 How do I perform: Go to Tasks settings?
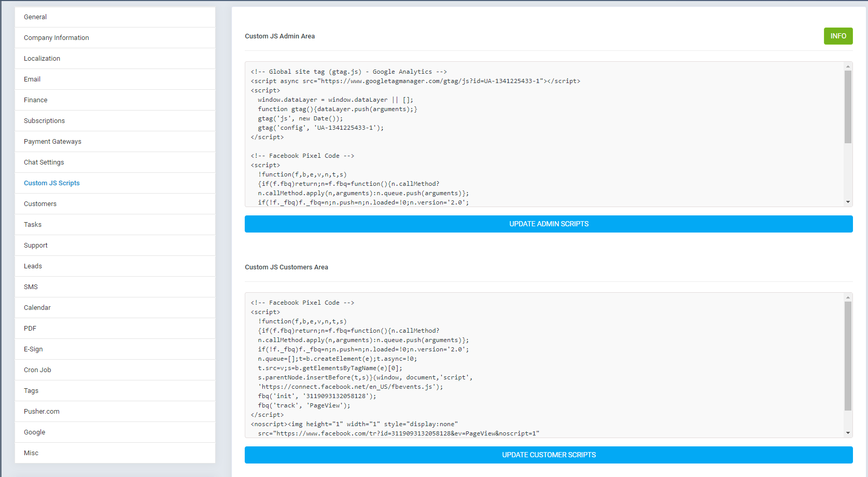tap(115, 225)
